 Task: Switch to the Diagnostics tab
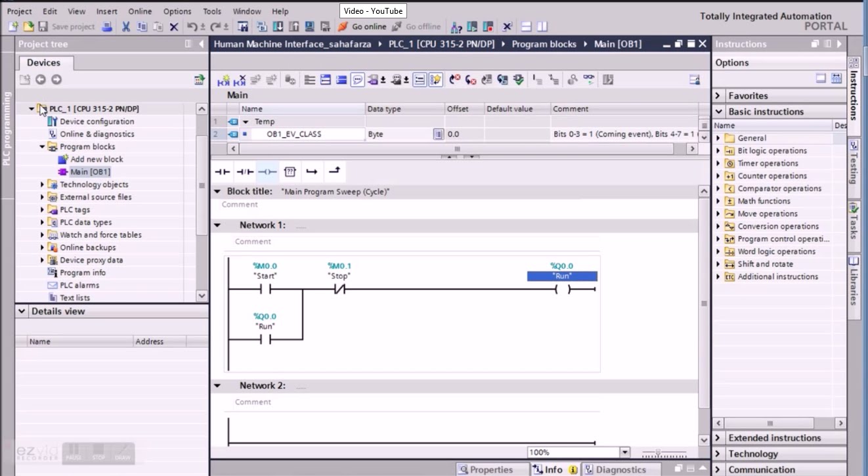coord(620,469)
